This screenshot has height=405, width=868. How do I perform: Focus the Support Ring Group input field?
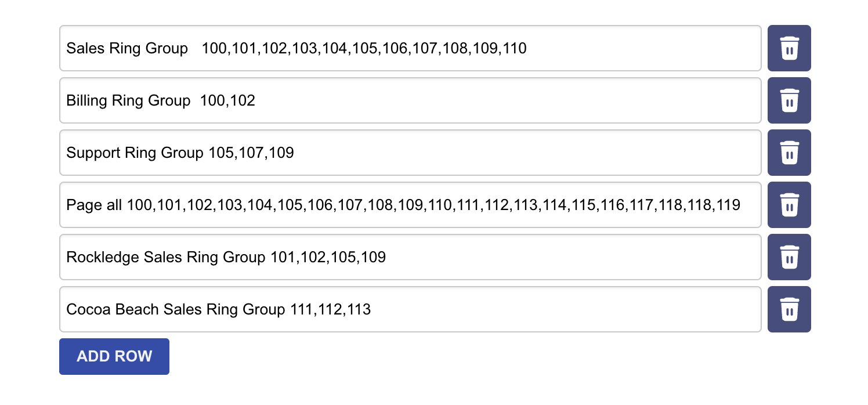tap(410, 153)
